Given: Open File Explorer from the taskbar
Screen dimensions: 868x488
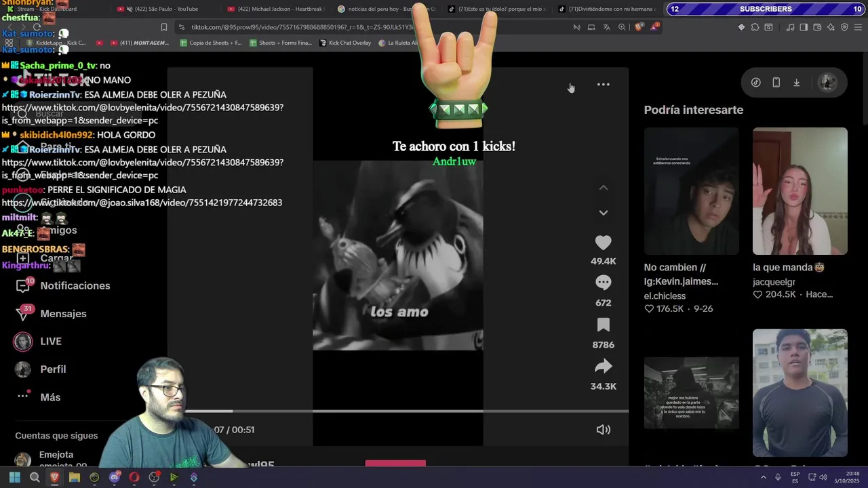Looking at the screenshot, I should tap(75, 477).
